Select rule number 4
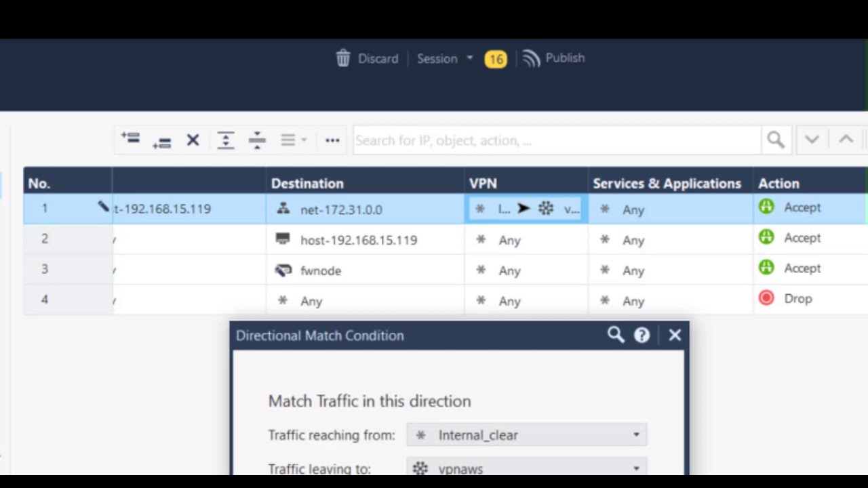Image resolution: width=868 pixels, height=488 pixels. point(45,299)
